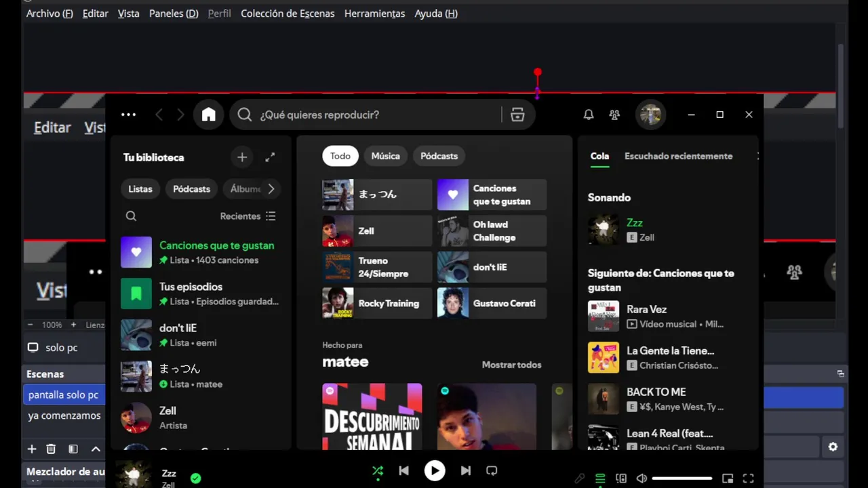The image size is (868, 488).
Task: Select the Música filter chip
Action: [x=385, y=156]
